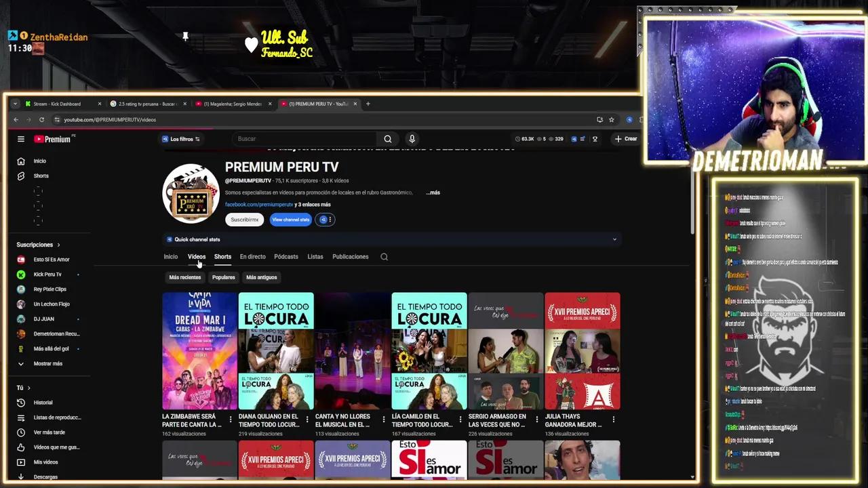
Task: Click the YouTube Premium logo
Action: point(53,139)
